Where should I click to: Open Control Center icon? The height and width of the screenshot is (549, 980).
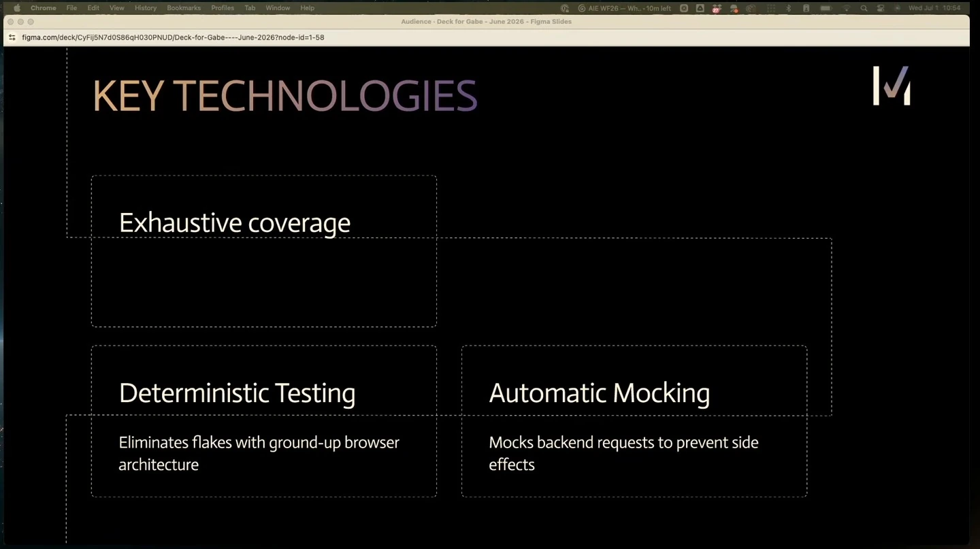click(x=881, y=8)
